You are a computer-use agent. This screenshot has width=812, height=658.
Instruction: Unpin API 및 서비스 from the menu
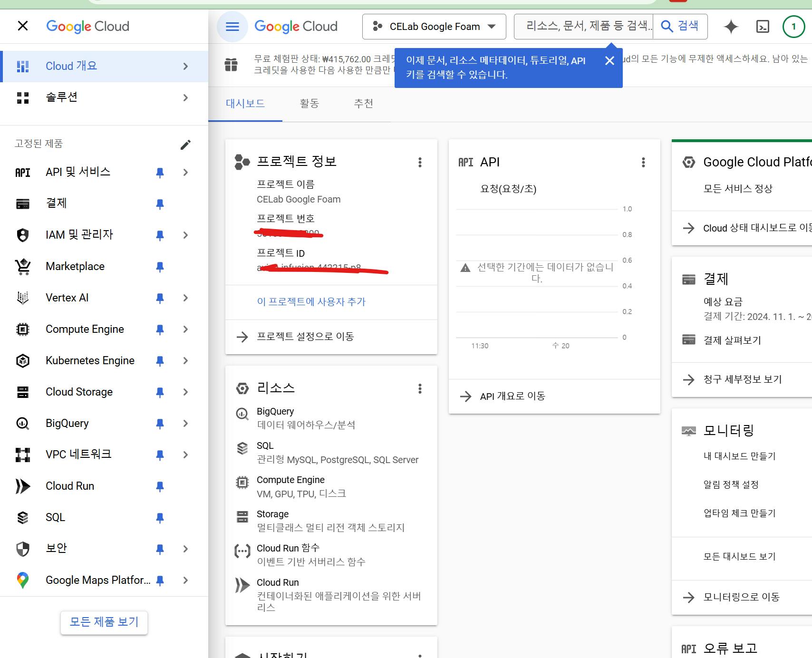pos(160,173)
